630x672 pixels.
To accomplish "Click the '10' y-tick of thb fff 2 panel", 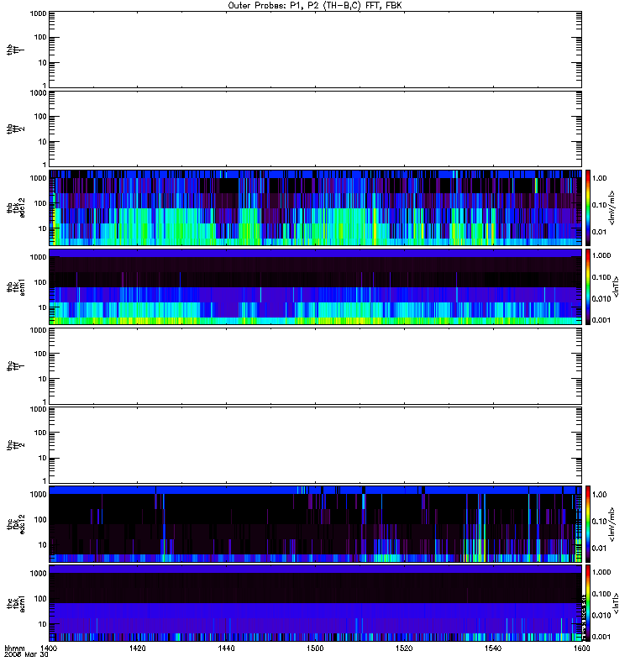I will click(43, 142).
